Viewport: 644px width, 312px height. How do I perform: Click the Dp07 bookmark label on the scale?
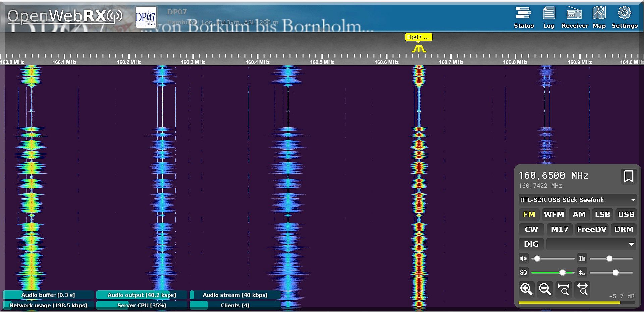pyautogui.click(x=418, y=37)
